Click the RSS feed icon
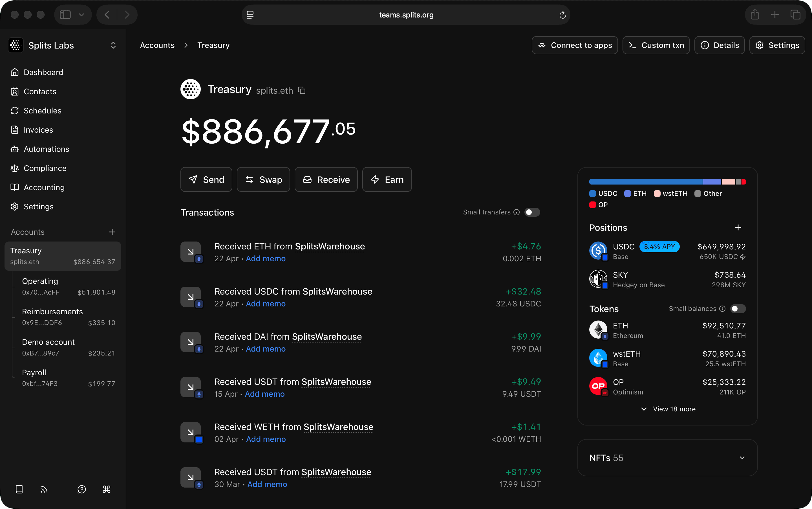Image resolution: width=812 pixels, height=509 pixels. [44, 489]
